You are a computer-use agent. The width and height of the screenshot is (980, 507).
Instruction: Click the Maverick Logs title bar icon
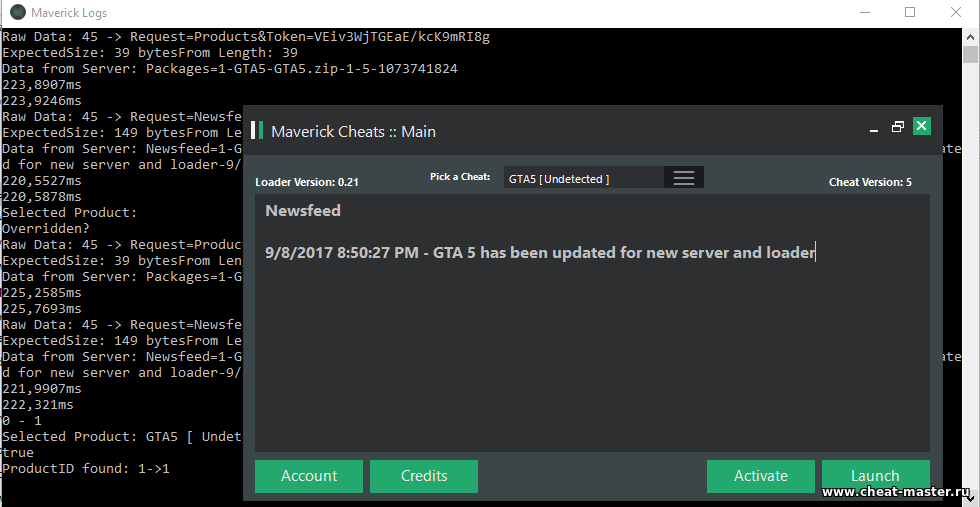click(18, 13)
